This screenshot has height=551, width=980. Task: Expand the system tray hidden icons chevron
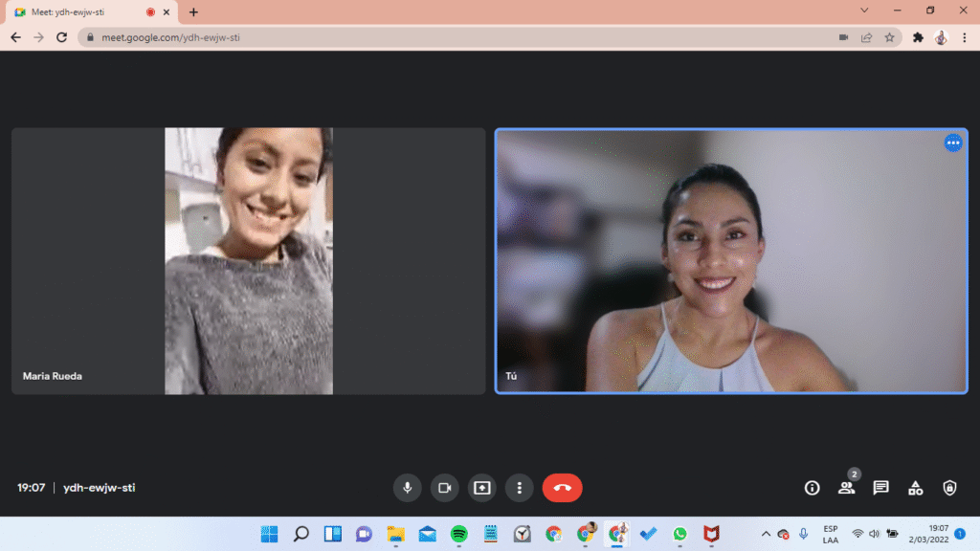[x=766, y=534]
